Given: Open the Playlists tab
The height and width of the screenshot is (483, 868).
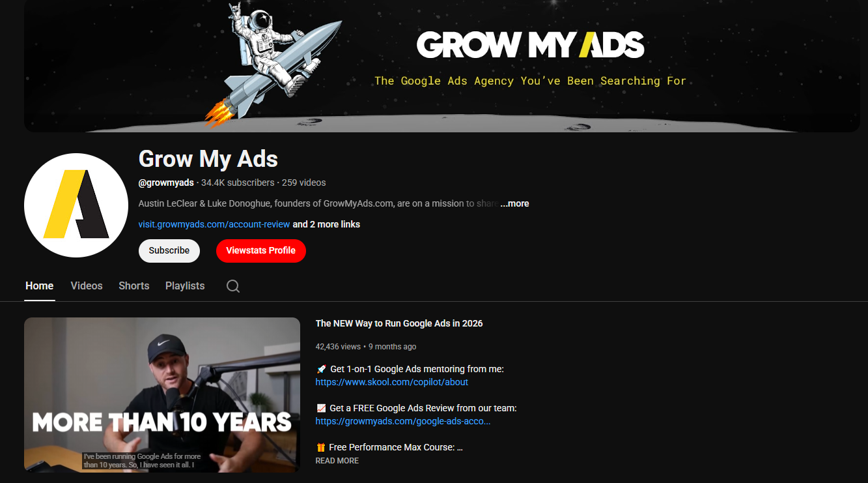Looking at the screenshot, I should (x=185, y=286).
